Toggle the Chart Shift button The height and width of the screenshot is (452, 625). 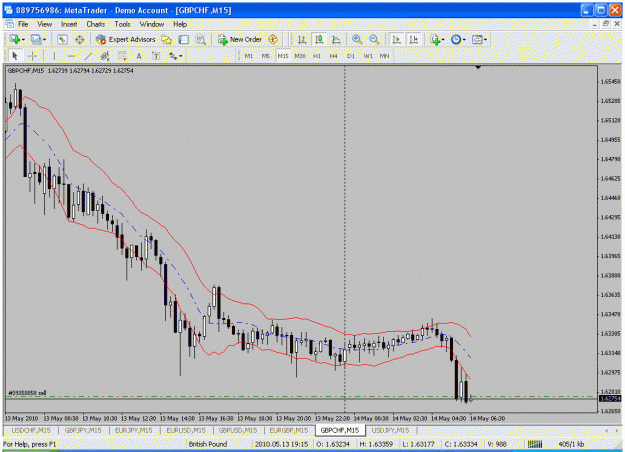coord(414,39)
